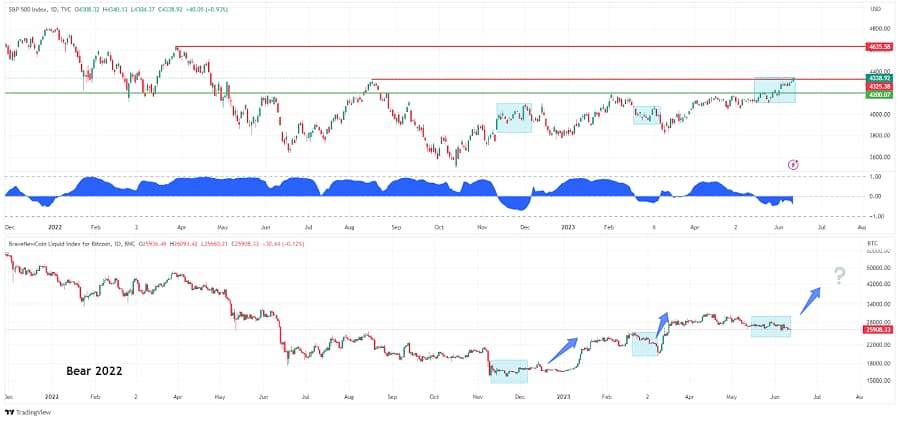The height and width of the screenshot is (421, 900).
Task: Click the 4200.07 green support label
Action: coord(879,94)
